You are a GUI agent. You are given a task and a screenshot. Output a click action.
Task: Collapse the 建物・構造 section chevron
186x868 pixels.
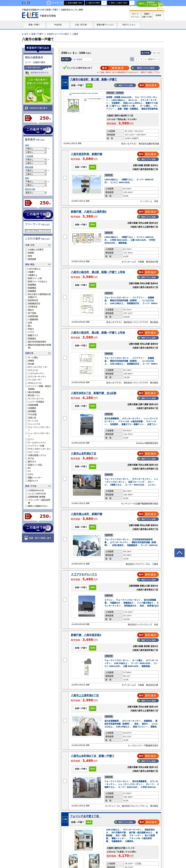click(49, 264)
